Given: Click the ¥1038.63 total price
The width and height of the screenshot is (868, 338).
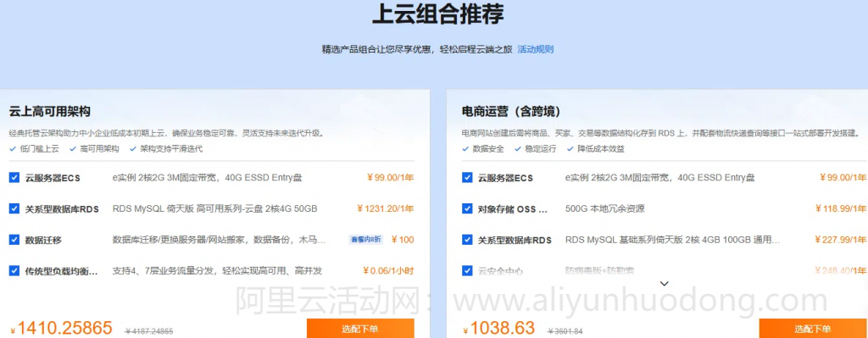Looking at the screenshot, I should point(498,328).
